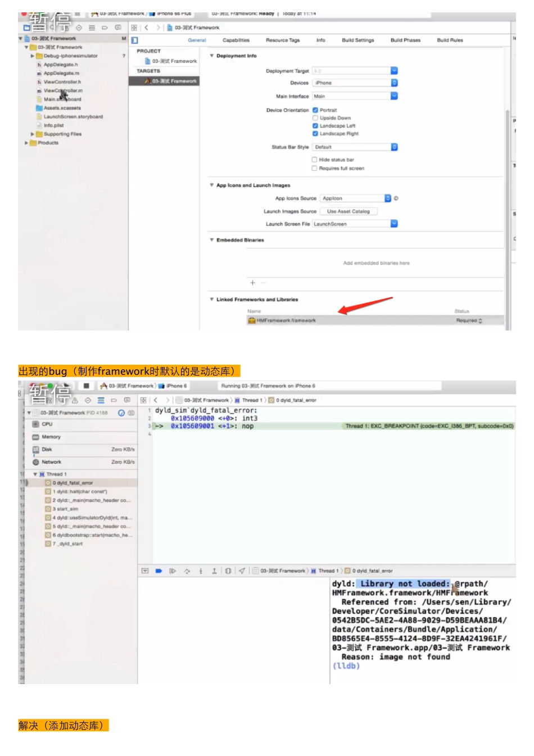This screenshot has height=756, width=534.
Task: Enable the Hide status bar option
Action: (314, 159)
